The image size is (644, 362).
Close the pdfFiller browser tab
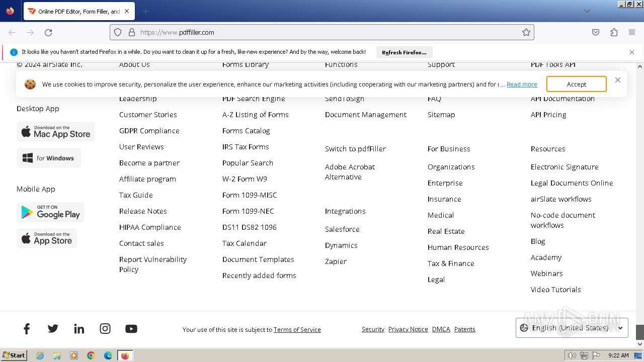click(127, 11)
